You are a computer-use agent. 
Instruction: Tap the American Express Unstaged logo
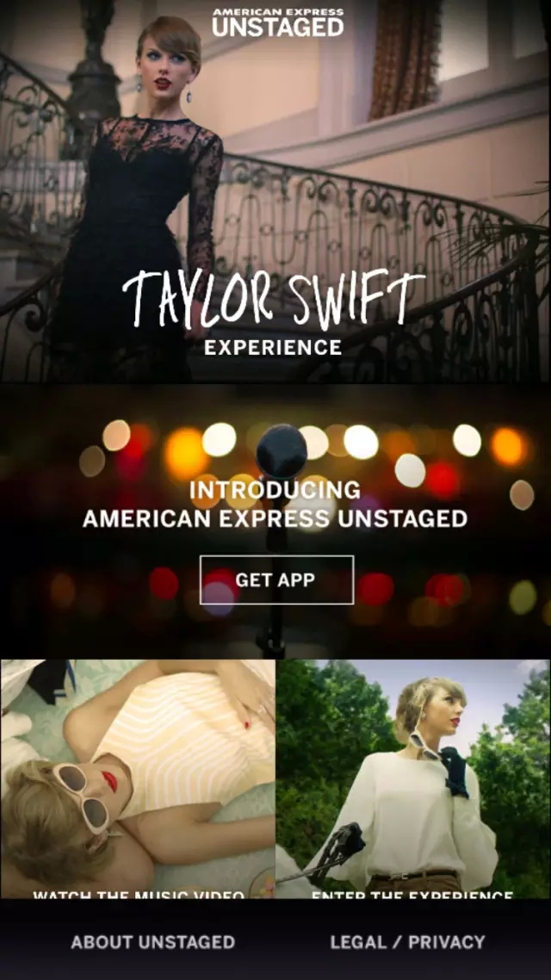pyautogui.click(x=277, y=22)
